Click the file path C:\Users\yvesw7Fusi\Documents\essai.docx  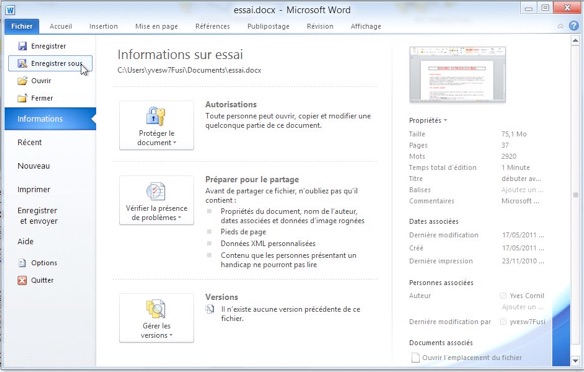click(189, 70)
